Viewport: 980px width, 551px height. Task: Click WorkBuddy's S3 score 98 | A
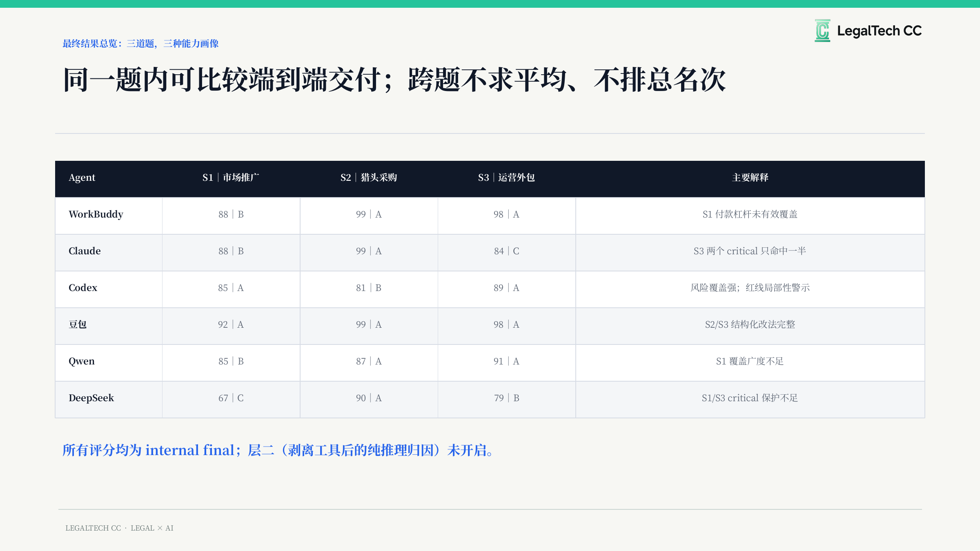(x=506, y=214)
